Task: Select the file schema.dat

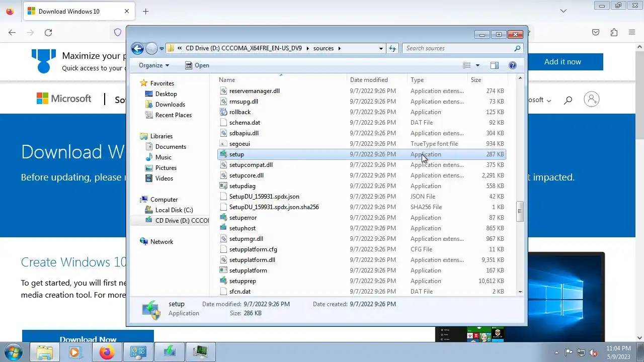Action: point(245,123)
